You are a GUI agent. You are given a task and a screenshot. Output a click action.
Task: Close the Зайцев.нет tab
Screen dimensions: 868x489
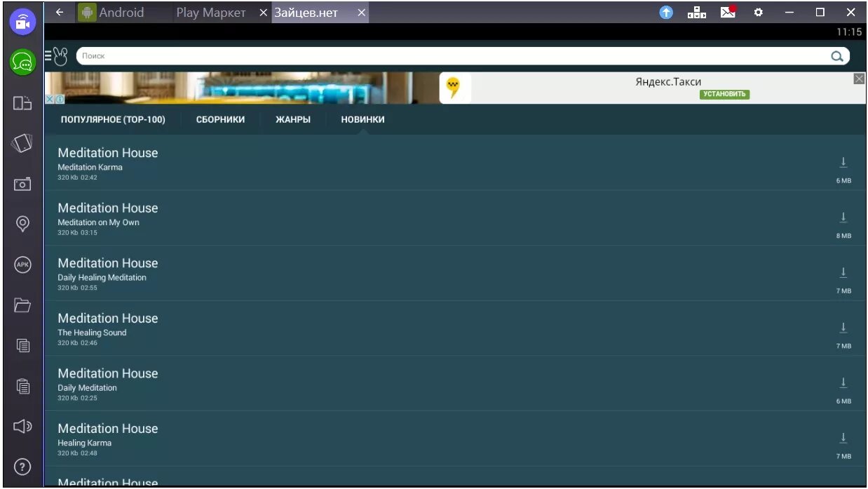[361, 13]
